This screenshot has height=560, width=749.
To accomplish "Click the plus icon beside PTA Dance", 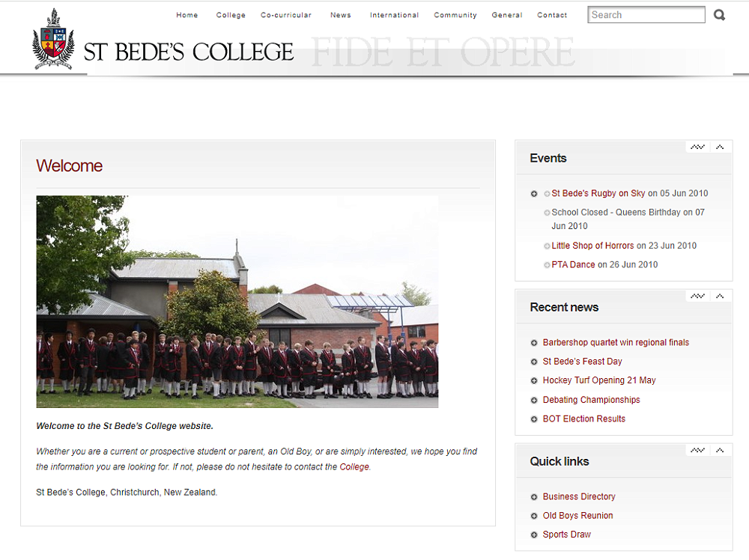I will click(x=547, y=265).
